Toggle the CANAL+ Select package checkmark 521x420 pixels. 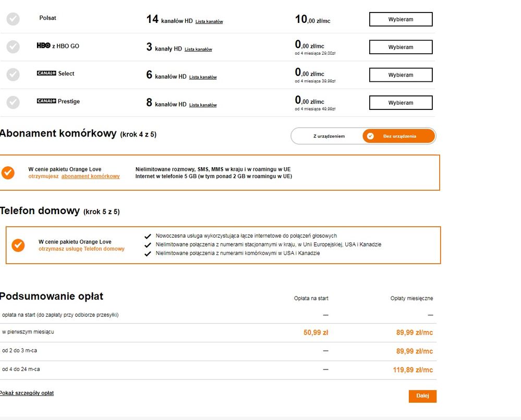click(13, 75)
